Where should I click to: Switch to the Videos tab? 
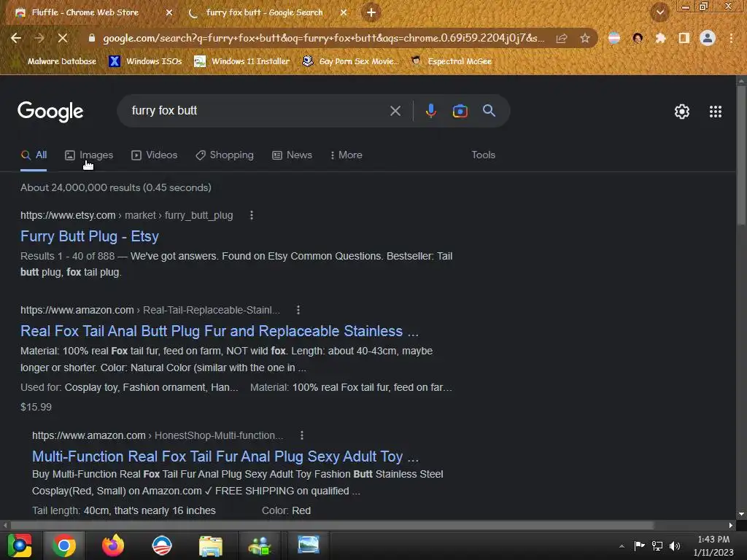[155, 155]
